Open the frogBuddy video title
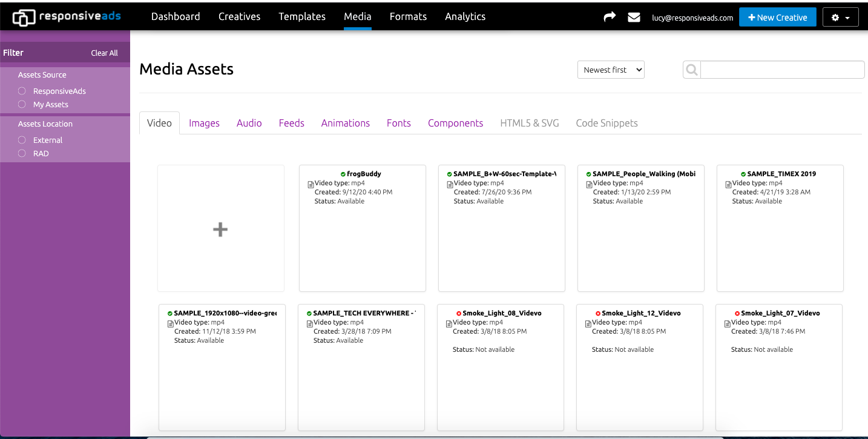Viewport: 868px width, 439px height. coord(364,174)
